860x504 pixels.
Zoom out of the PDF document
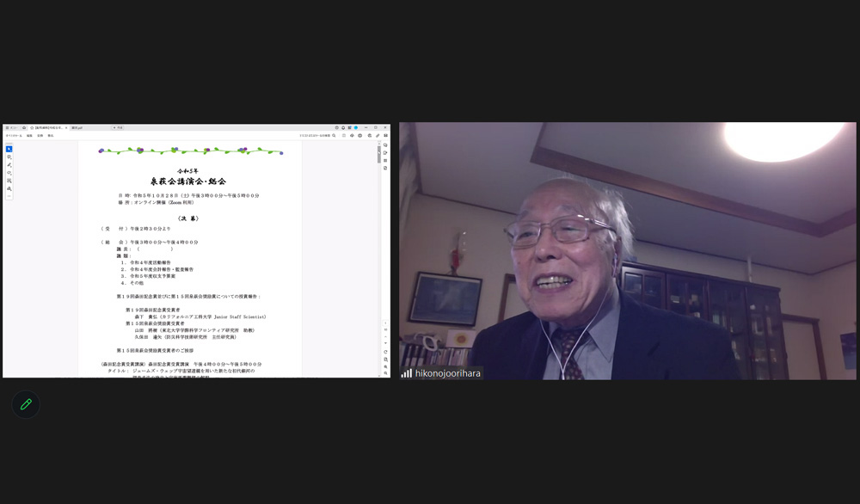click(x=385, y=373)
